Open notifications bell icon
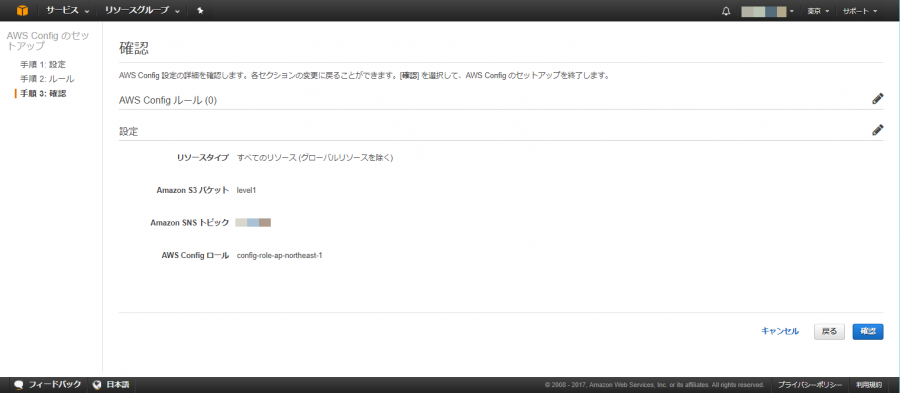This screenshot has width=900, height=393. point(726,11)
